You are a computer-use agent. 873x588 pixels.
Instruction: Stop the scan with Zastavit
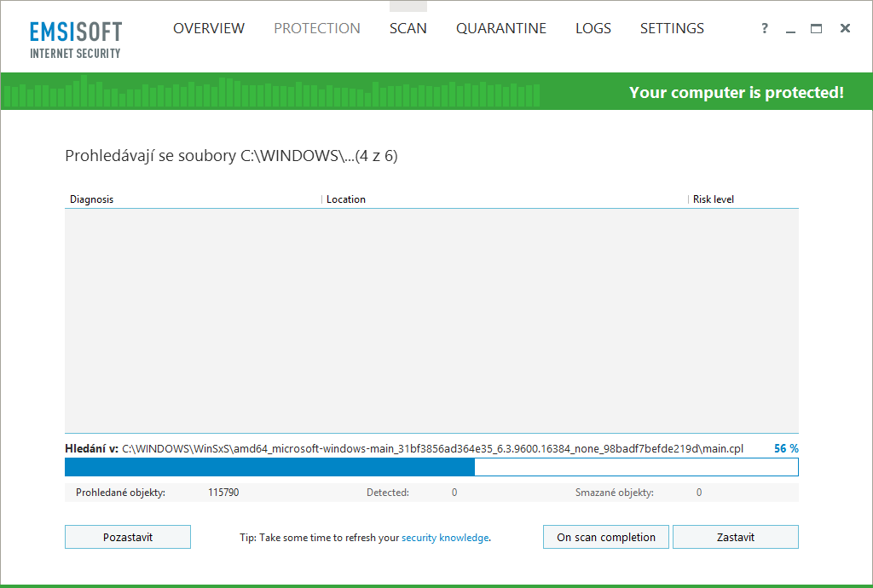735,537
